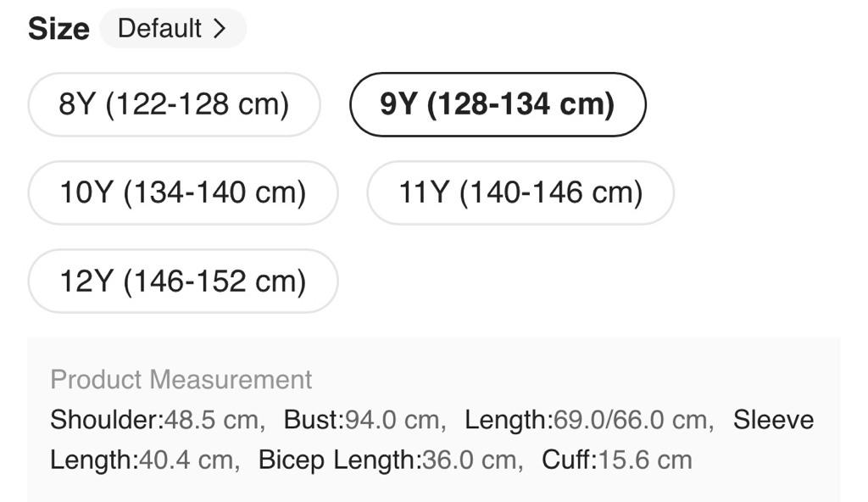This screenshot has height=502, width=868.
Task: Click the Product Measurement heading
Action: [x=181, y=379]
